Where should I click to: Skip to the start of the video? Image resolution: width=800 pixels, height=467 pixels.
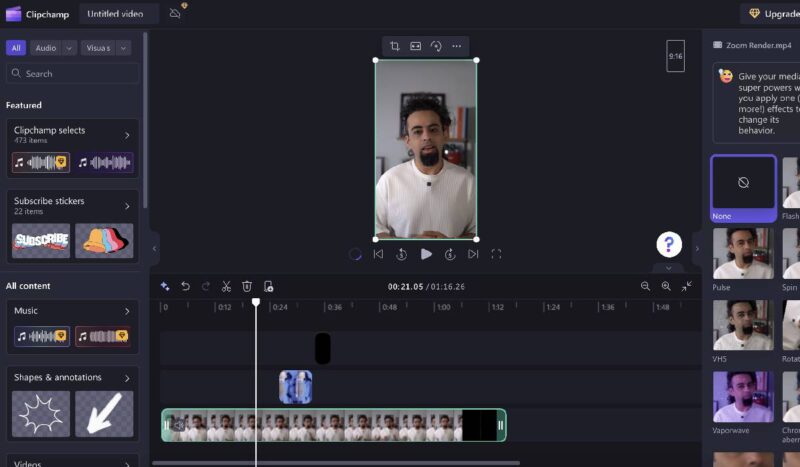(x=378, y=254)
